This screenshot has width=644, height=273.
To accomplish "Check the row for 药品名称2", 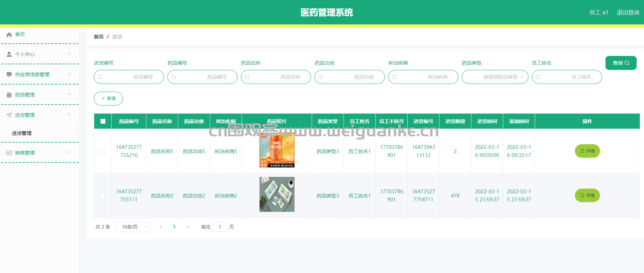I will point(102,196).
